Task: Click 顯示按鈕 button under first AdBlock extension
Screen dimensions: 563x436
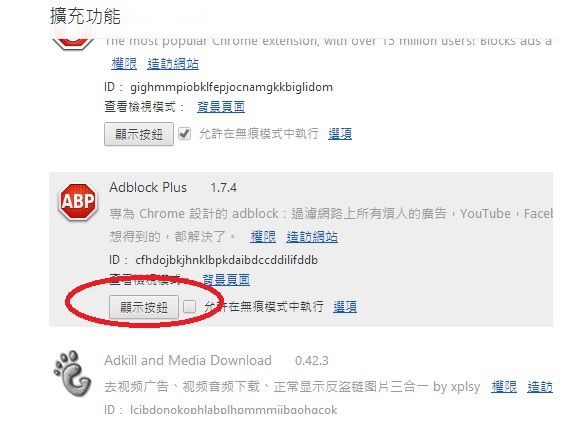Action: [139, 134]
